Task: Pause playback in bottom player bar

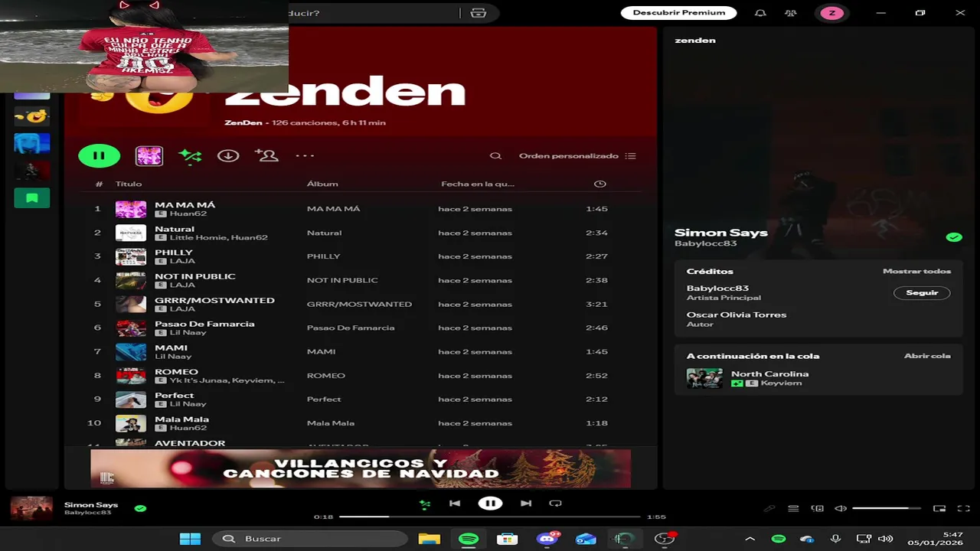Action: [x=490, y=504]
